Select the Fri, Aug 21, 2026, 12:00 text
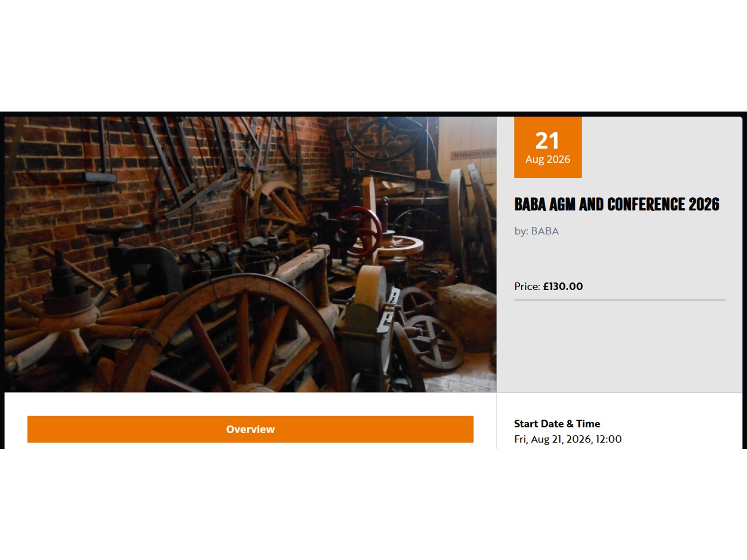The image size is (747, 560). [x=568, y=439]
